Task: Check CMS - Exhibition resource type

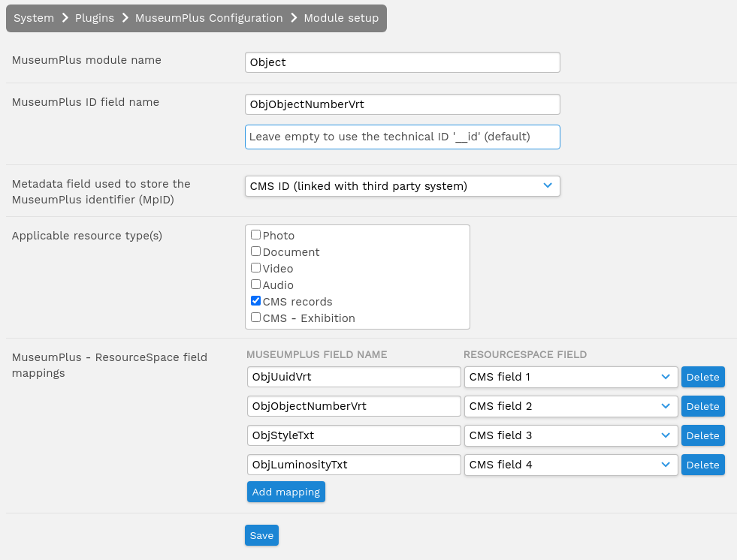Action: point(255,317)
